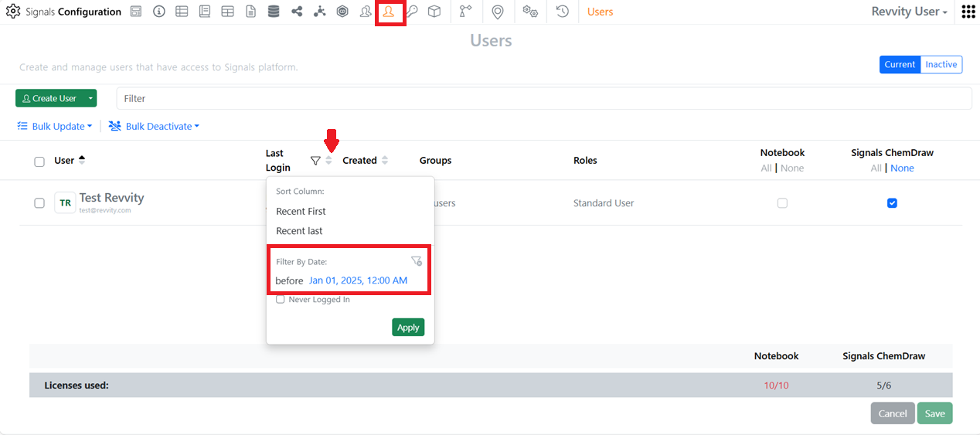The image size is (980, 435).
Task: Edit the Jan 01, 2025 date link
Action: (358, 280)
